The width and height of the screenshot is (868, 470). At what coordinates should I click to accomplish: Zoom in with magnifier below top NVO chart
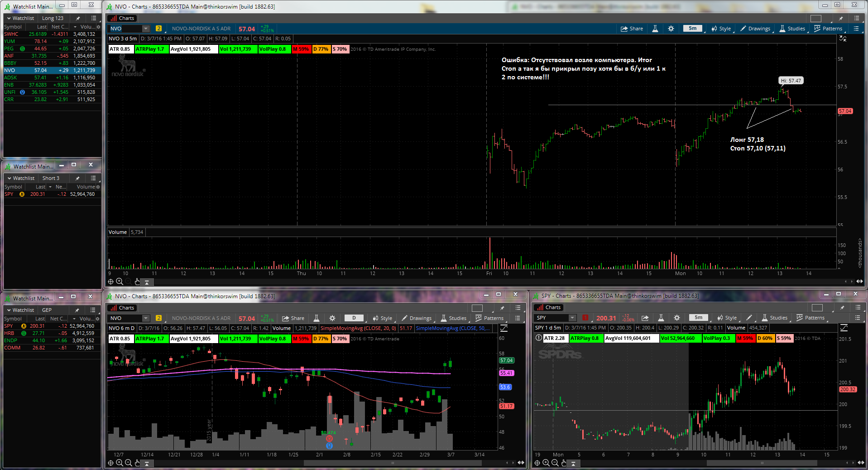[120, 282]
